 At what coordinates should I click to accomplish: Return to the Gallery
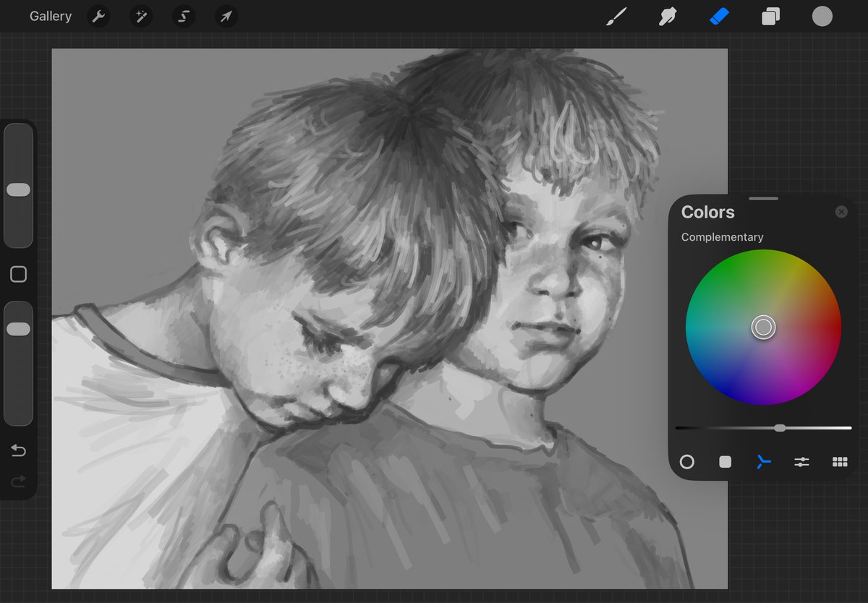[51, 16]
